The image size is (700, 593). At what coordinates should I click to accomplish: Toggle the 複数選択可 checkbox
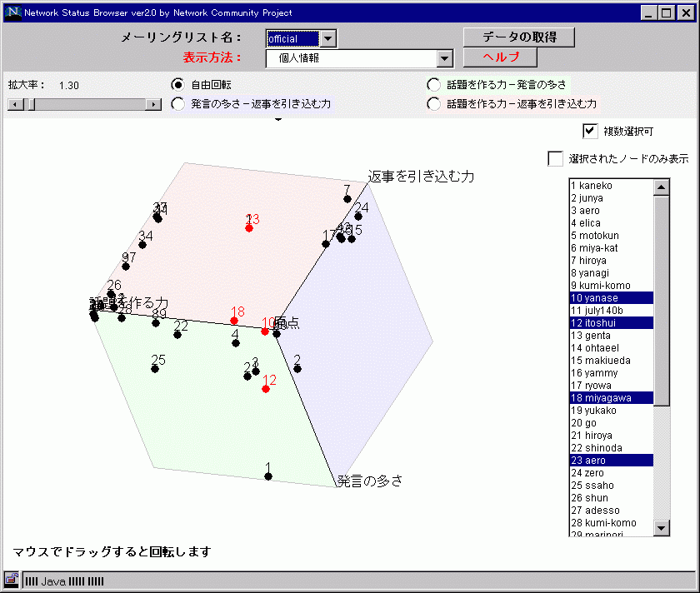point(590,131)
